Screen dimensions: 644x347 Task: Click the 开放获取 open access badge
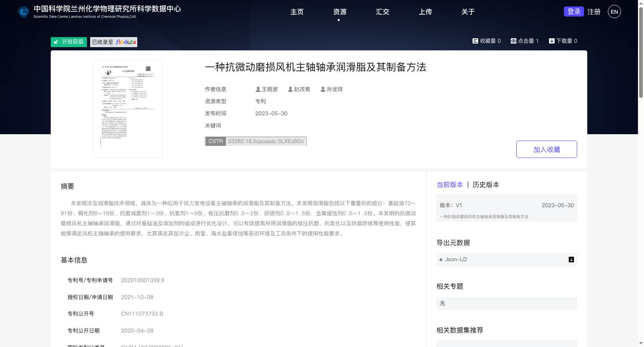69,42
